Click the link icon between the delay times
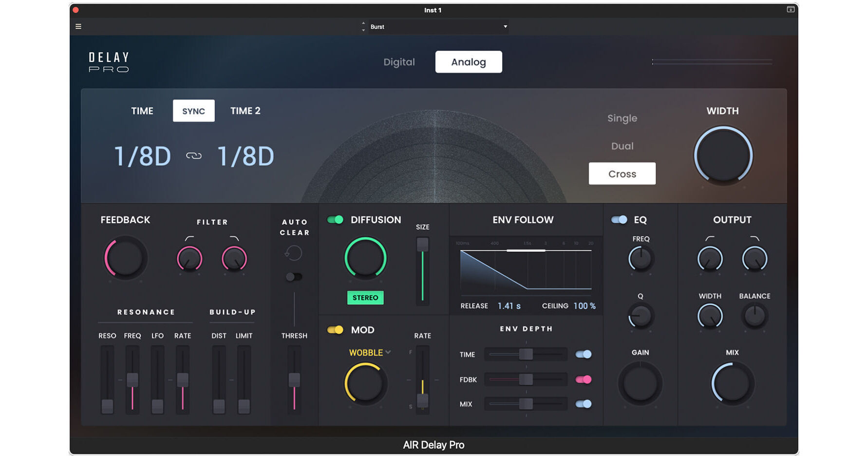This screenshot has height=456, width=868. (x=193, y=156)
